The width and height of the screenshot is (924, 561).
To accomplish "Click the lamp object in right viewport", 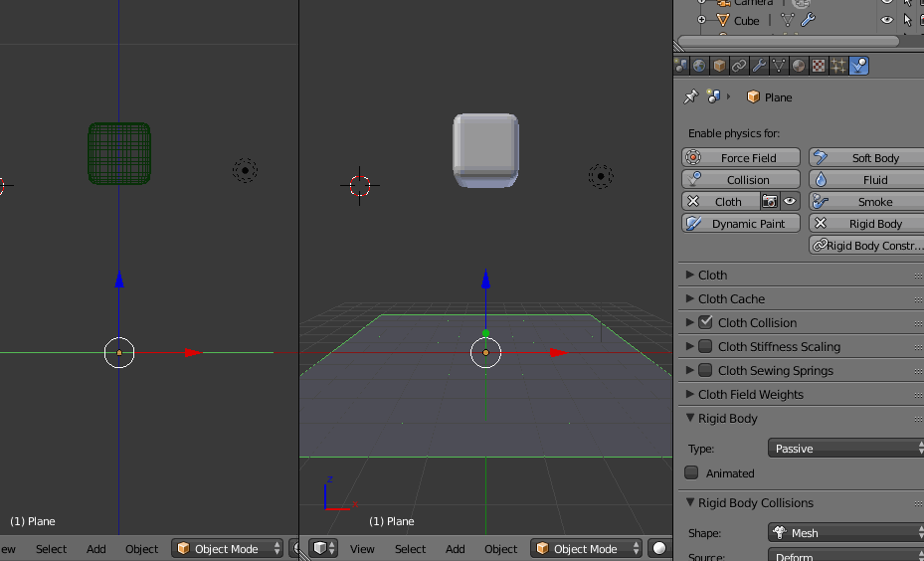I will point(601,176).
